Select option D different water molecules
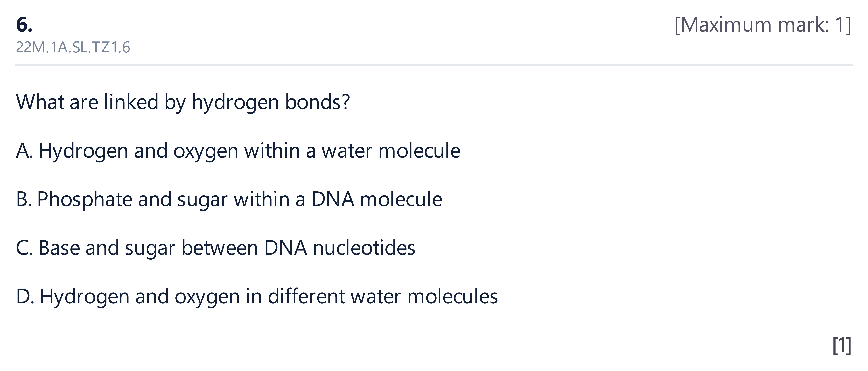Viewport: 868px width, 371px height. [x=257, y=297]
